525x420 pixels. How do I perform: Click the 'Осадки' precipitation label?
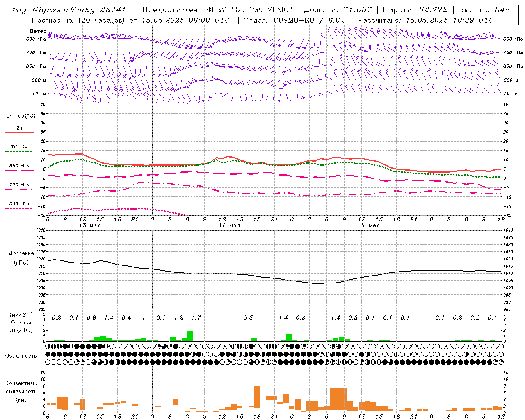(x=21, y=322)
